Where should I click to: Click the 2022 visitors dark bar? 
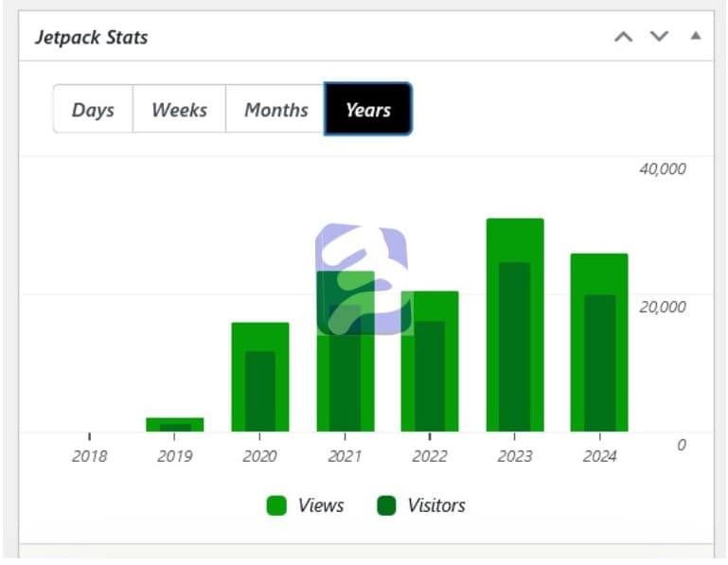point(430,376)
